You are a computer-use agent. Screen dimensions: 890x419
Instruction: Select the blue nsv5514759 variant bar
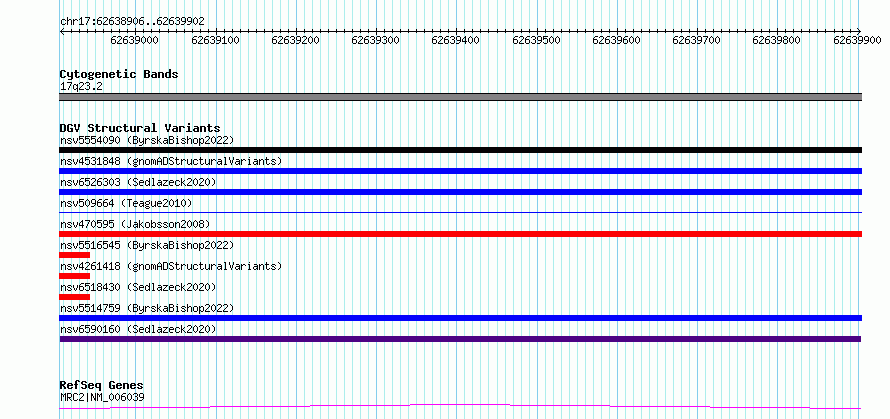pos(460,318)
